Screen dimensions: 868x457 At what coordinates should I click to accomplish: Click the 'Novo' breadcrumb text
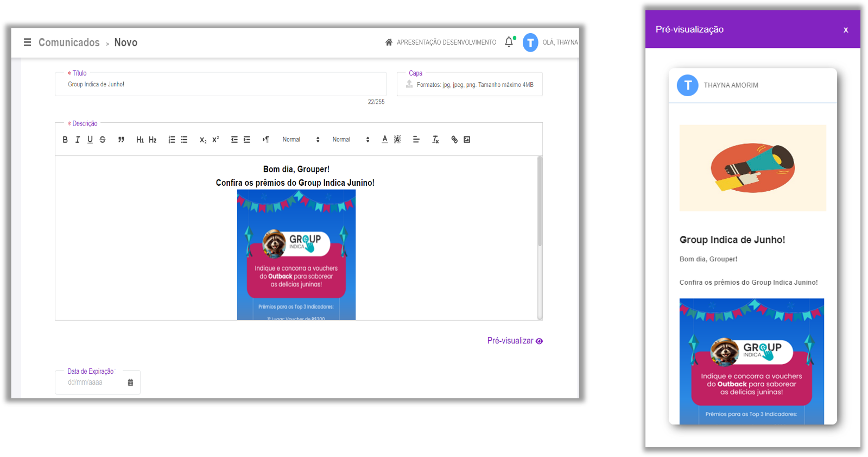pyautogui.click(x=126, y=42)
